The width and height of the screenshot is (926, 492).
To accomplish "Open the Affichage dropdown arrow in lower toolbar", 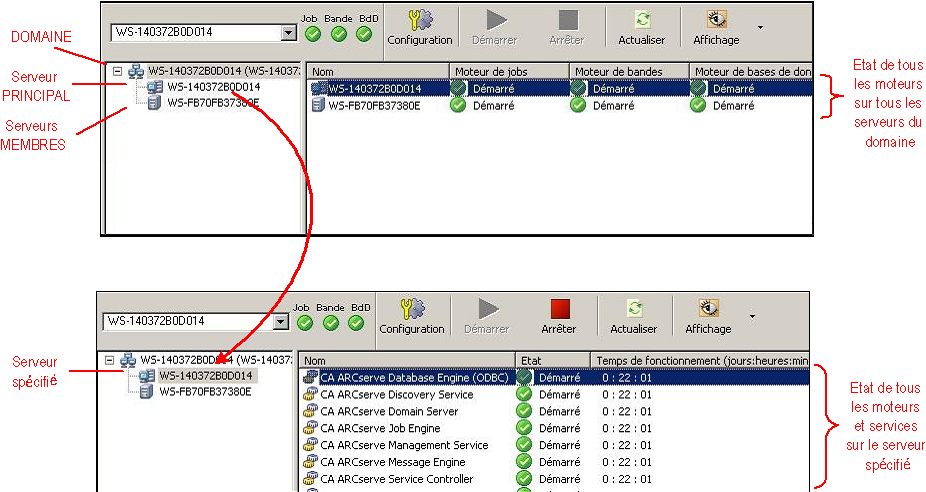I will 752,316.
